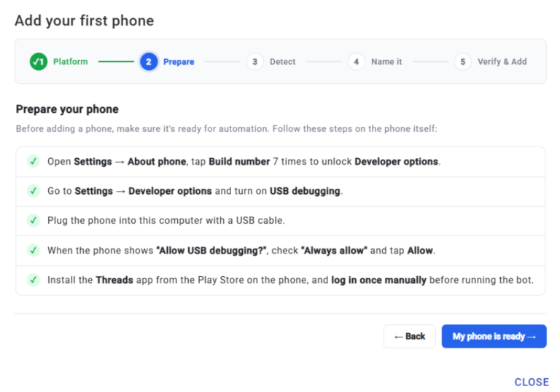Click the checkmark beside Threads app instruction
The width and height of the screenshot is (560, 392).
[x=34, y=280]
